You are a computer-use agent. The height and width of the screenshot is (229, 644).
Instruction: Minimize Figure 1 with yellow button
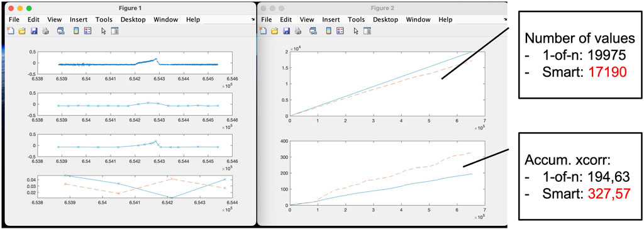coord(19,8)
